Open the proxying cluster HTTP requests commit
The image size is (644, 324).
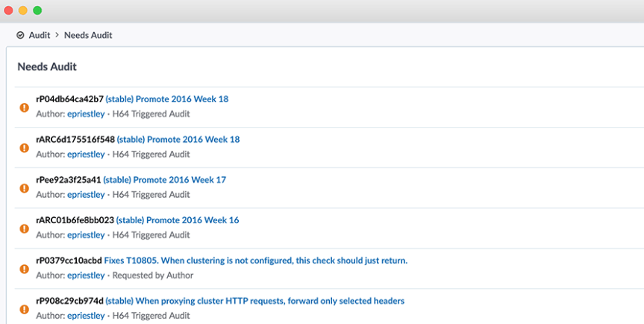(x=254, y=300)
